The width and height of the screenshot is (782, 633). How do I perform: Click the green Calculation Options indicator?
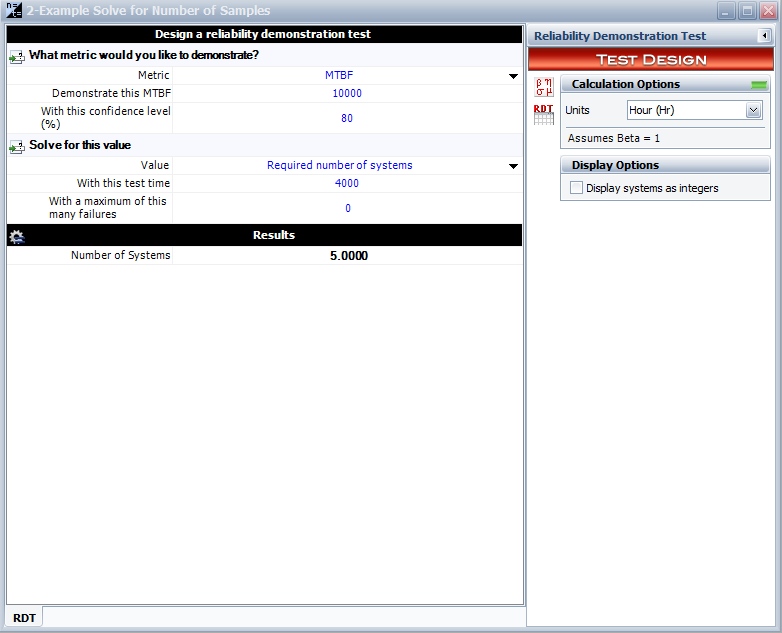(759, 85)
